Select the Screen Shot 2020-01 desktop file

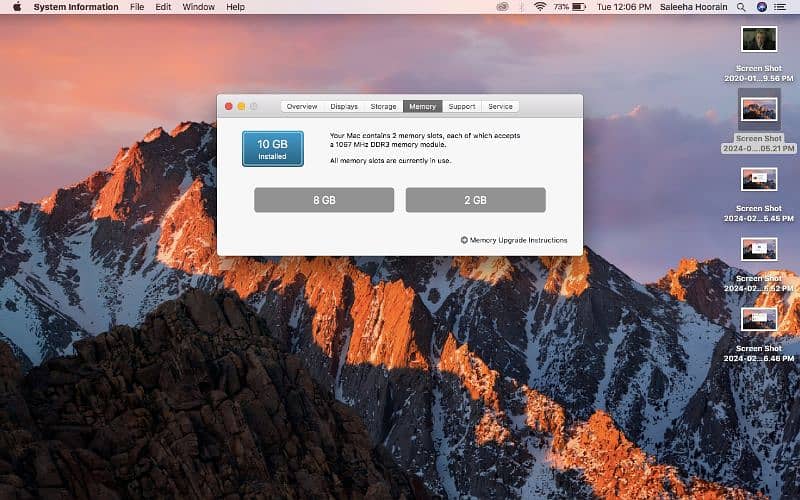point(759,40)
